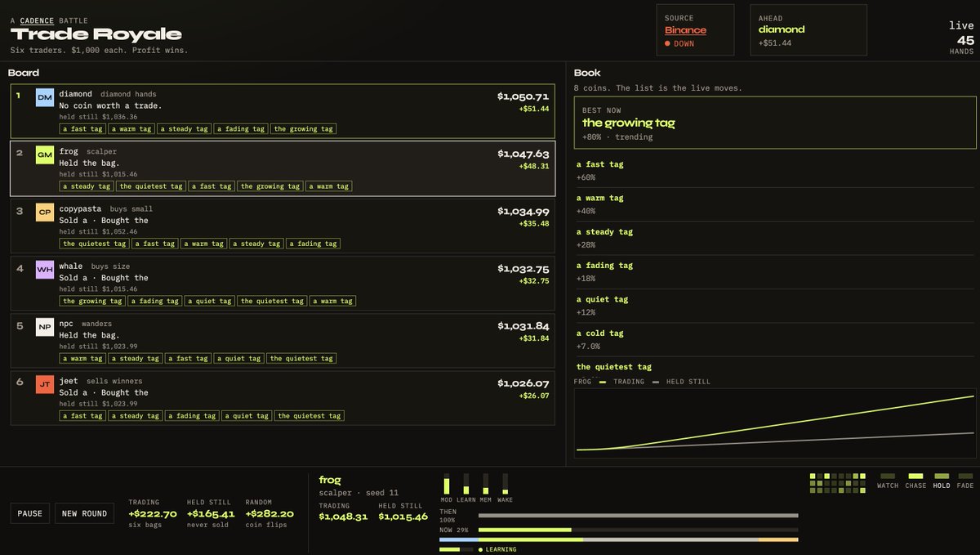980x555 pixels.
Task: Open the CADENCE link in header
Action: point(37,20)
